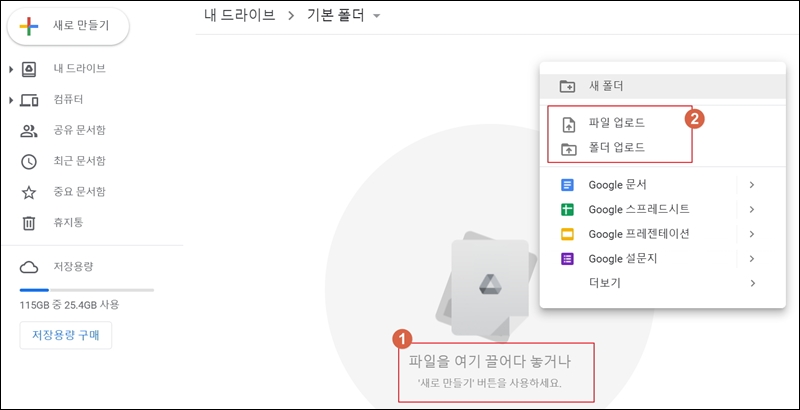This screenshot has width=800, height=410.
Task: Open the 내 드라이브 drive icon in sidebar
Action: point(29,69)
